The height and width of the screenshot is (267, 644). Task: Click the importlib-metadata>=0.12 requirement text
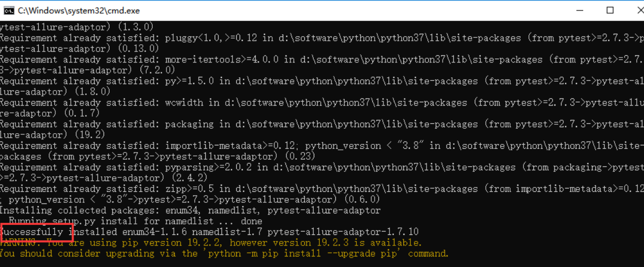coord(232,145)
